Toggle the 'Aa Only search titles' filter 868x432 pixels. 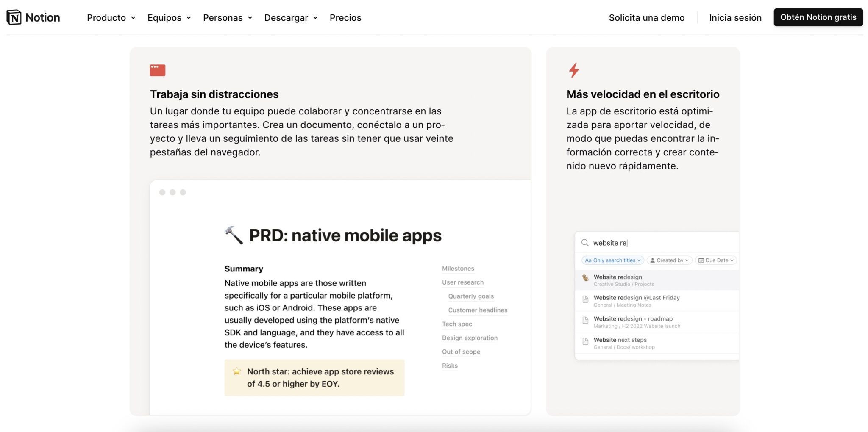click(x=612, y=260)
